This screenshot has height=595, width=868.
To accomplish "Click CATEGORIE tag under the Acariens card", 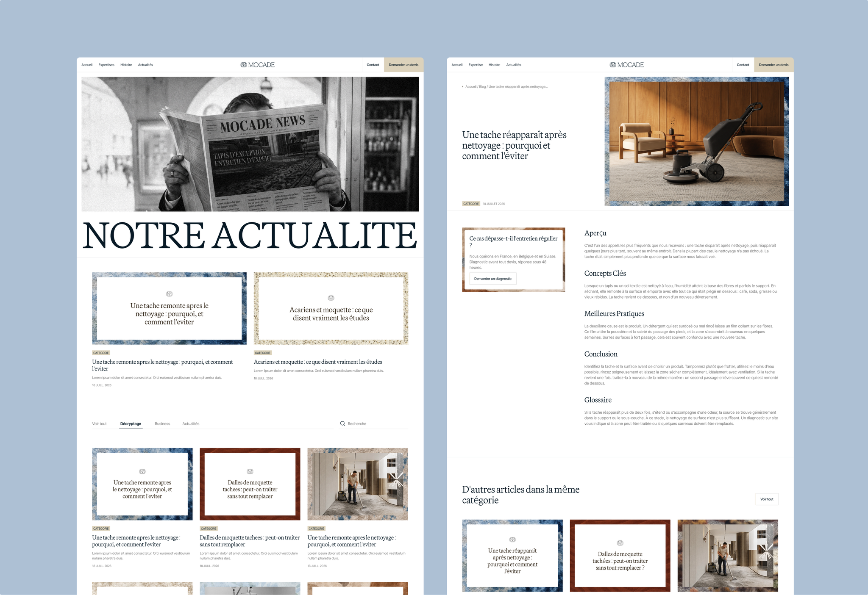I will point(263,353).
